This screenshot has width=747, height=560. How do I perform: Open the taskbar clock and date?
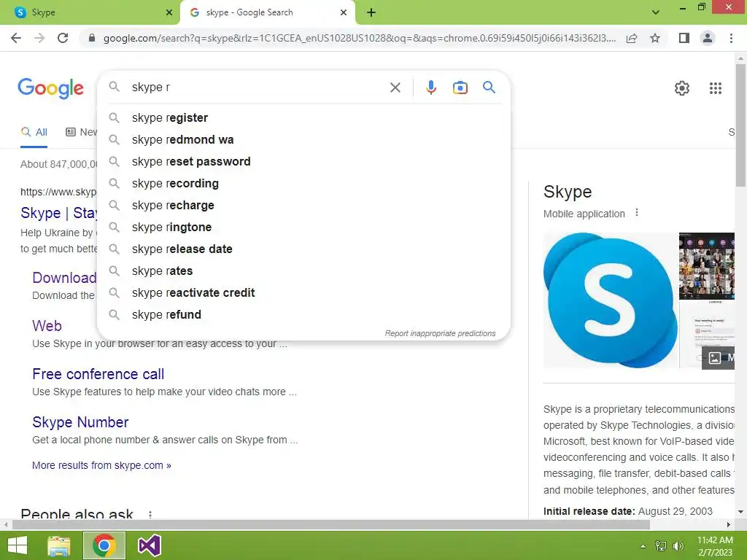click(x=715, y=546)
